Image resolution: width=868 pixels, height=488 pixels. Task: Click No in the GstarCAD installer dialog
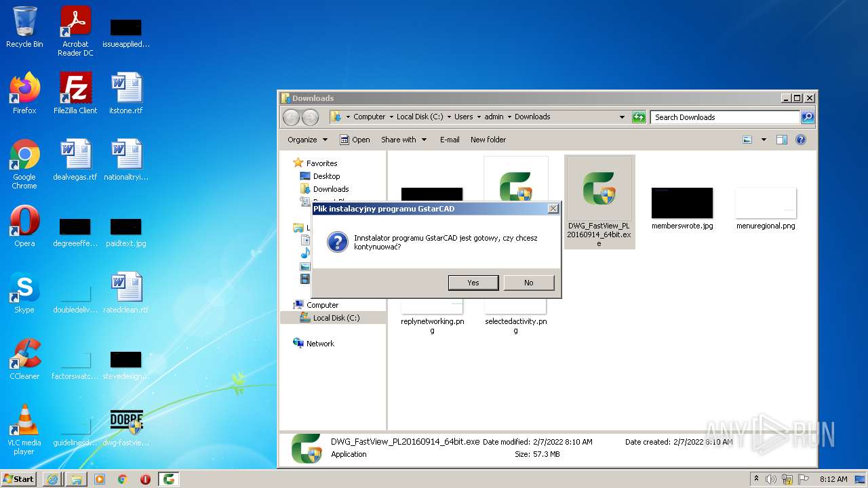pyautogui.click(x=528, y=283)
